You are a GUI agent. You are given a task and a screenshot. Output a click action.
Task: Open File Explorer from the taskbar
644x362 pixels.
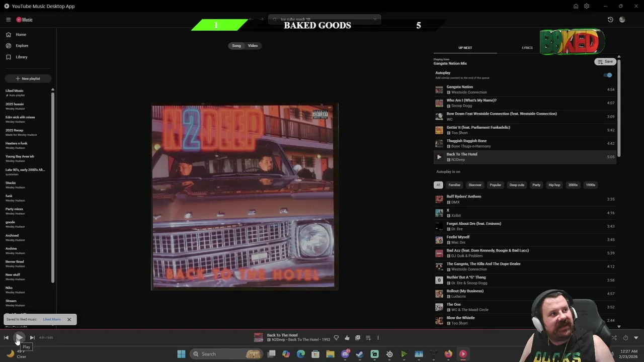[330, 354]
